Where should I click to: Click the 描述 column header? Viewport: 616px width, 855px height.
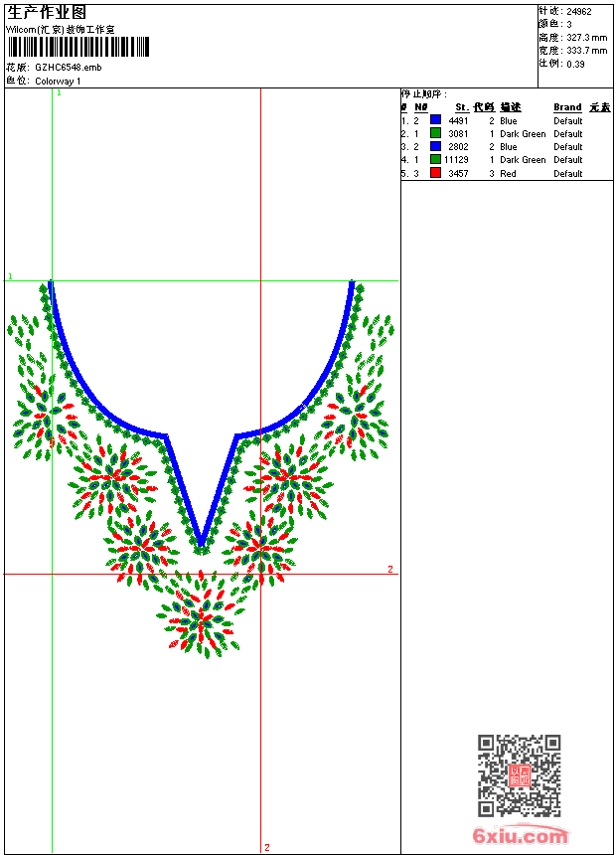[x=511, y=107]
